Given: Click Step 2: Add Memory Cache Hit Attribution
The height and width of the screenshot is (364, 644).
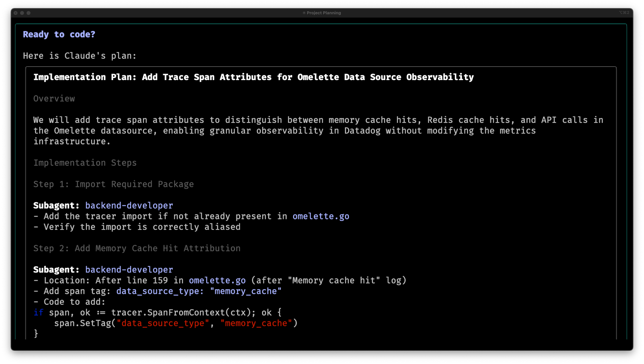Looking at the screenshot, I should coord(137,248).
